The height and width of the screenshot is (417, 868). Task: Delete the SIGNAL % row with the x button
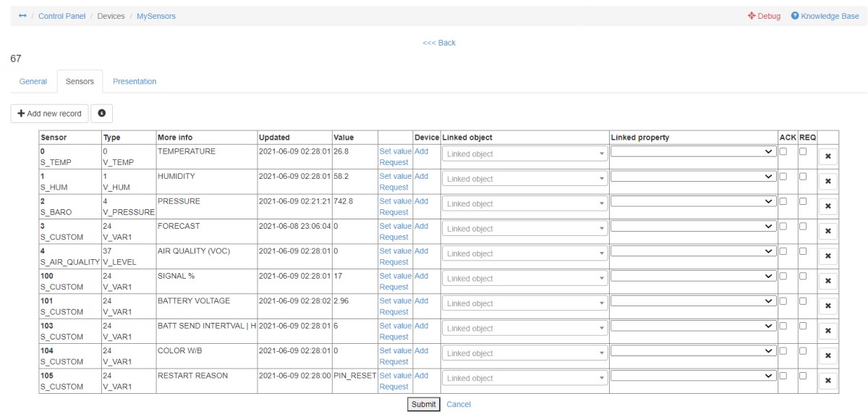(x=828, y=281)
